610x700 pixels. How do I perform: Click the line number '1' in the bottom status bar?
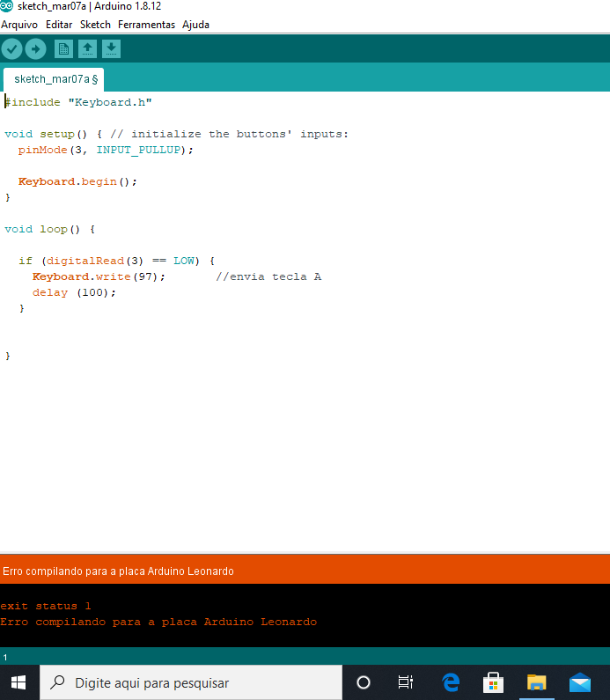[5, 657]
